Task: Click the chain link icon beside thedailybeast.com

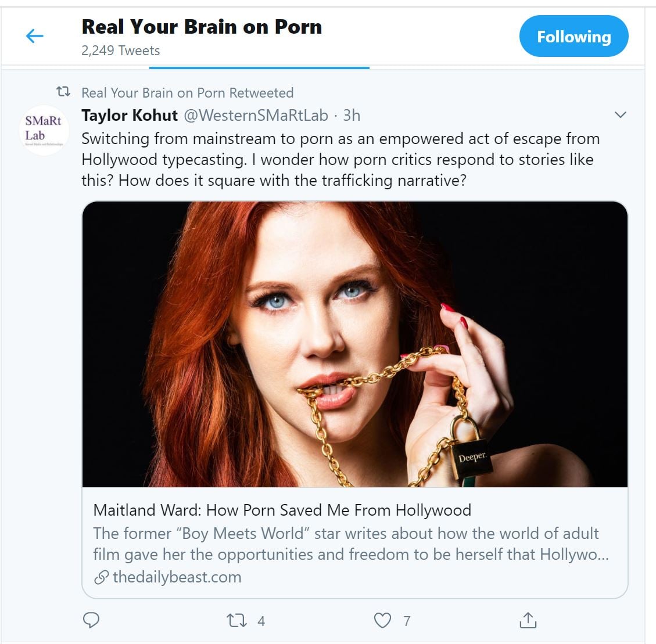Action: point(101,578)
